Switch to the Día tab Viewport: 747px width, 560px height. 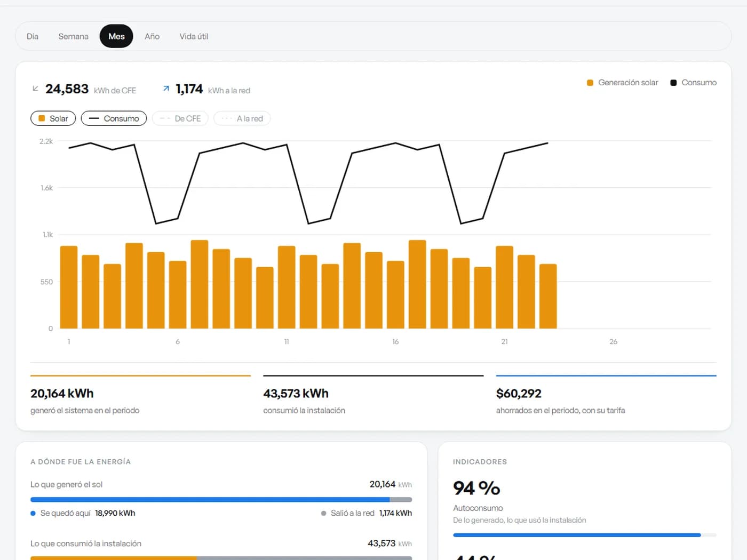point(33,36)
